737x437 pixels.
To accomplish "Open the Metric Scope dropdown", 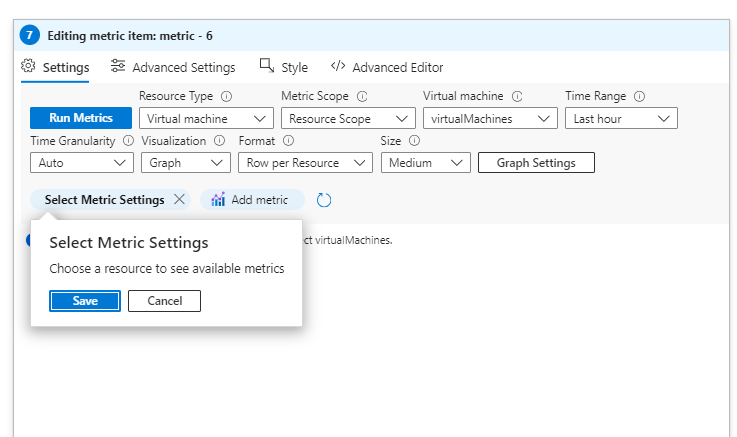I will [x=348, y=118].
